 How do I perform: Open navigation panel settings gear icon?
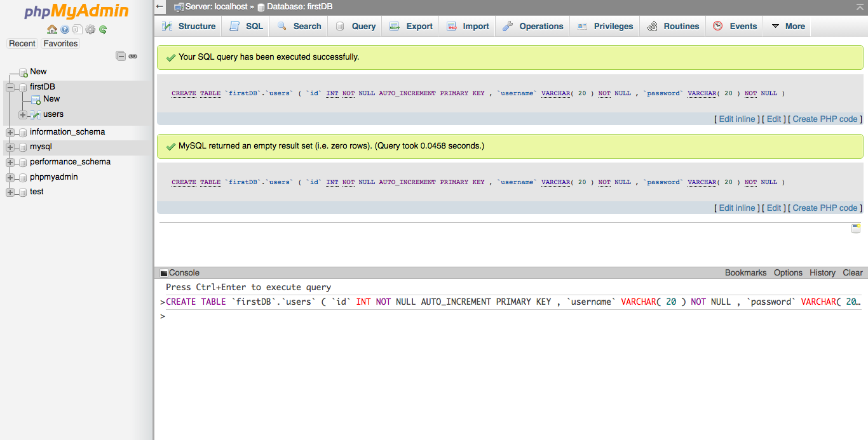click(x=90, y=29)
